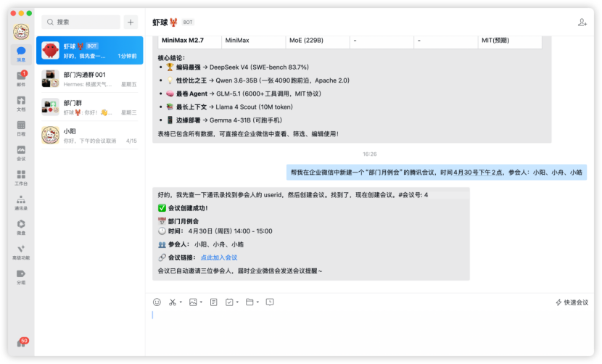
Task: Select the 部门沟通群001 conversation
Action: pyautogui.click(x=89, y=79)
